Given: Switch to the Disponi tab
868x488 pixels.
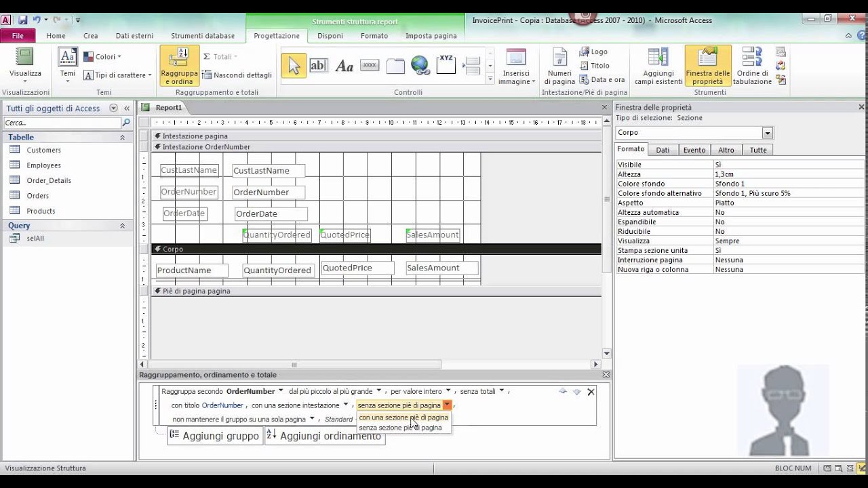Looking at the screenshot, I should (330, 36).
